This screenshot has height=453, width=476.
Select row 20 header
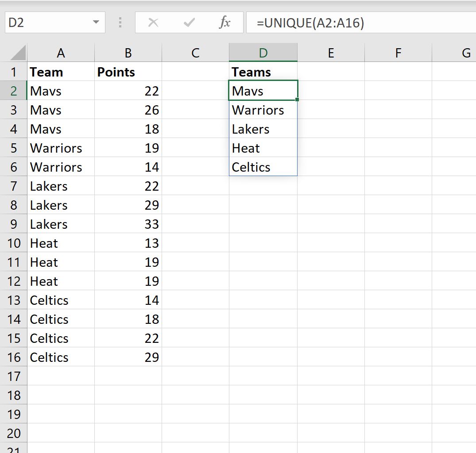pos(14,433)
